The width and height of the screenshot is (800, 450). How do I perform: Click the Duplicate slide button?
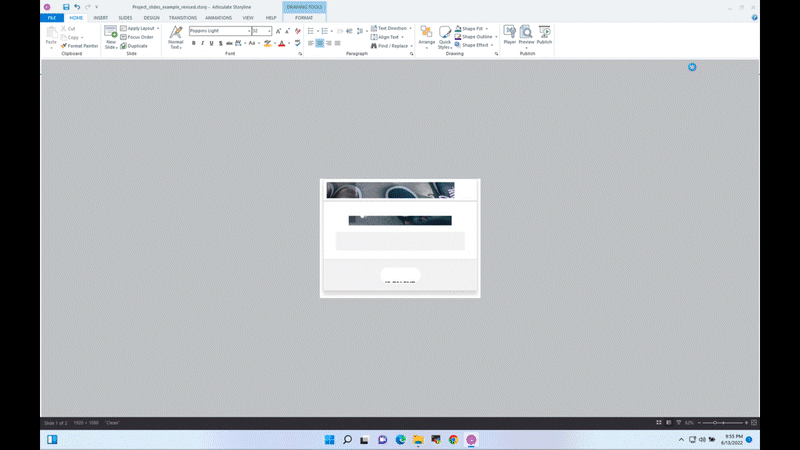[x=134, y=46]
